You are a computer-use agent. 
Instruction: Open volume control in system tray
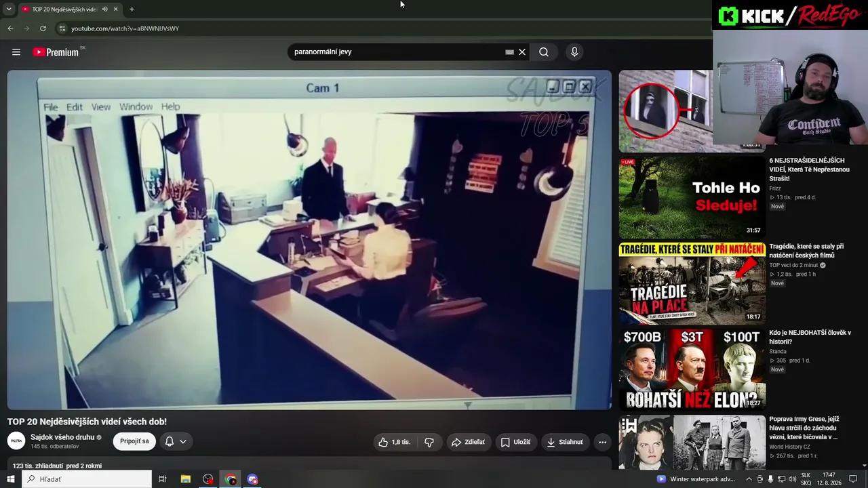[791, 479]
